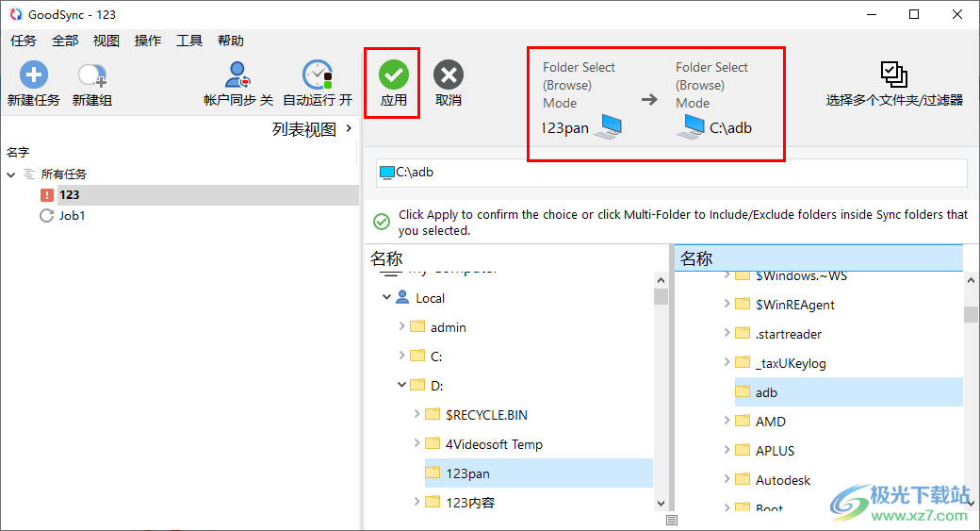Image resolution: width=980 pixels, height=531 pixels.
Task: Collapse the 所有任务 (All Jobs) tree
Action: [10, 174]
